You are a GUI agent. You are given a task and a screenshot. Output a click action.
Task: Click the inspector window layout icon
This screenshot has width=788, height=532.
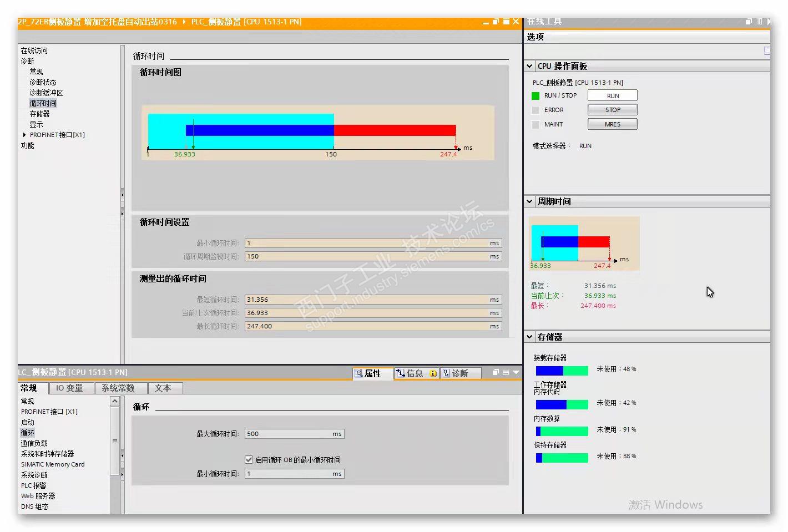506,372
